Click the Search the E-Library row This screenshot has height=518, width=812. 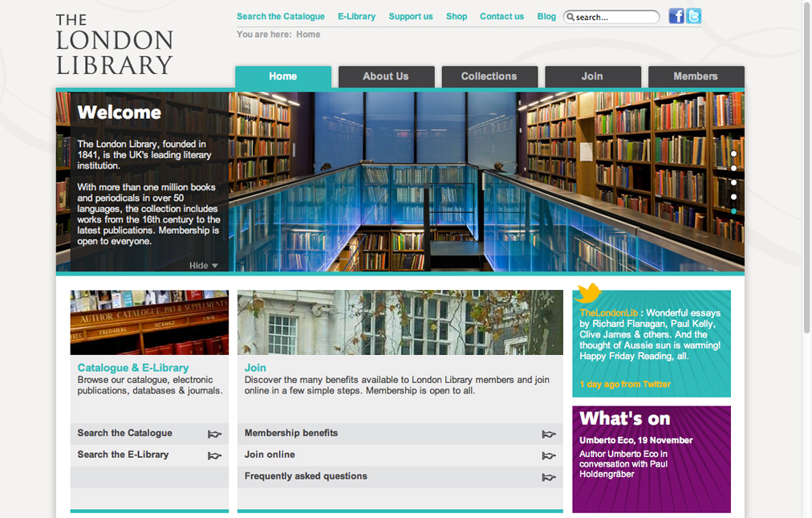(150, 456)
